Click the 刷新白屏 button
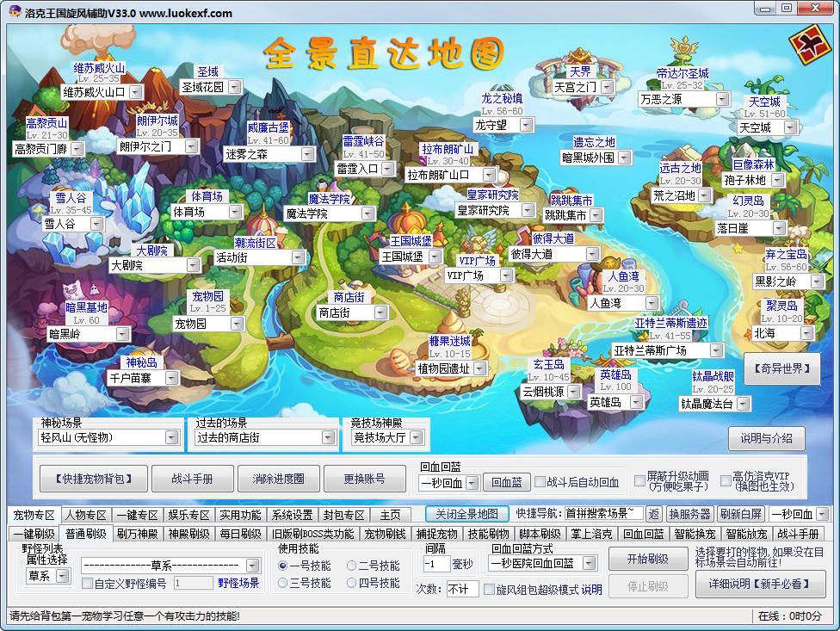This screenshot has width=840, height=631. tap(740, 514)
